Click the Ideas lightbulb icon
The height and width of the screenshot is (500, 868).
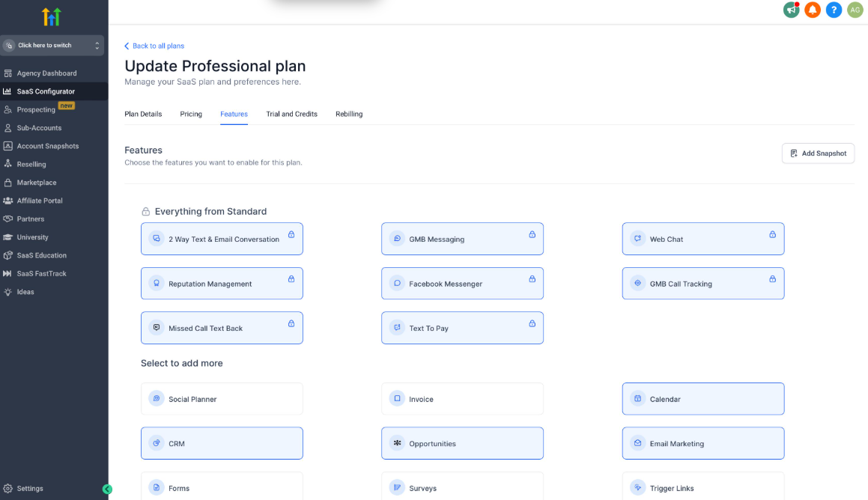pyautogui.click(x=7, y=292)
